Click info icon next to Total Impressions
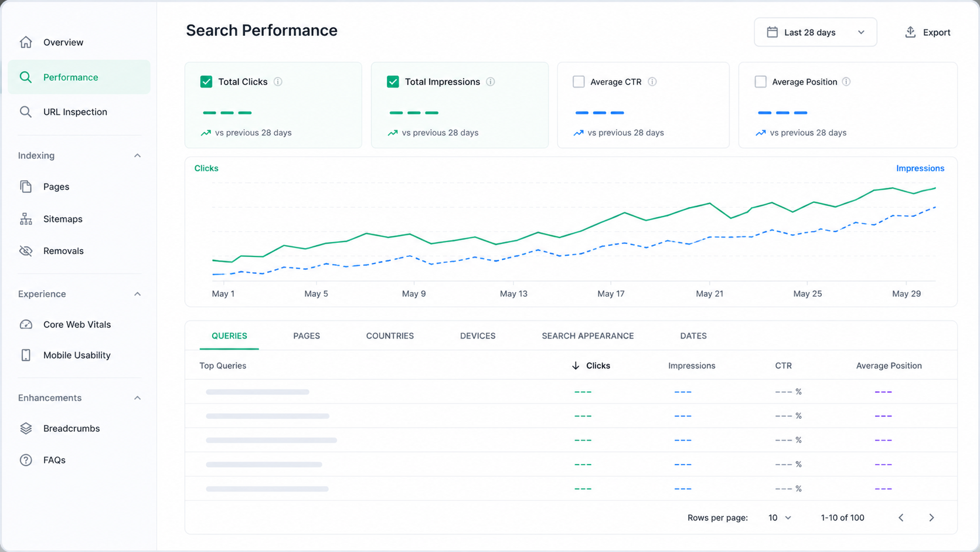The width and height of the screenshot is (980, 552). pyautogui.click(x=491, y=82)
